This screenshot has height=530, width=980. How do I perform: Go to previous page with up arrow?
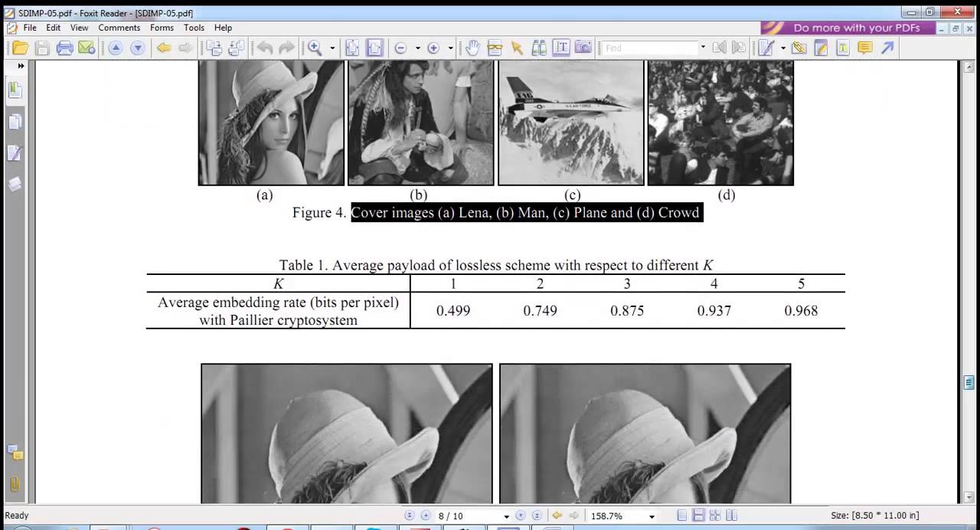[115, 48]
